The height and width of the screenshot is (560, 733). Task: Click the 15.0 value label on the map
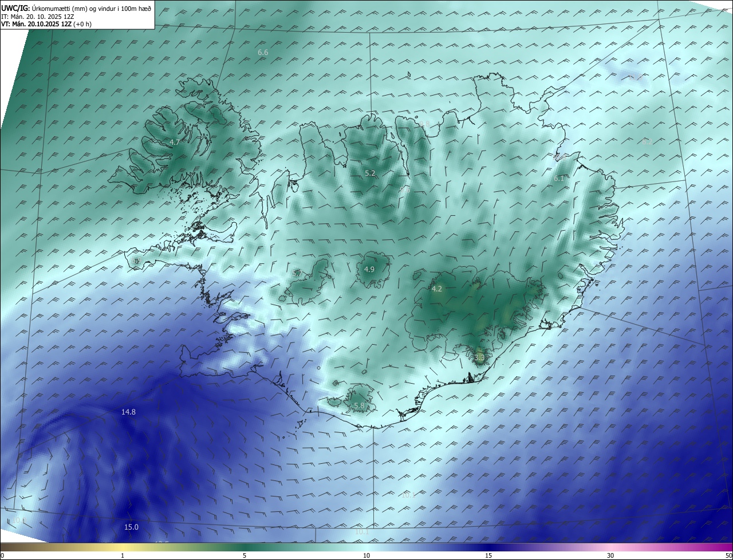pyautogui.click(x=131, y=527)
